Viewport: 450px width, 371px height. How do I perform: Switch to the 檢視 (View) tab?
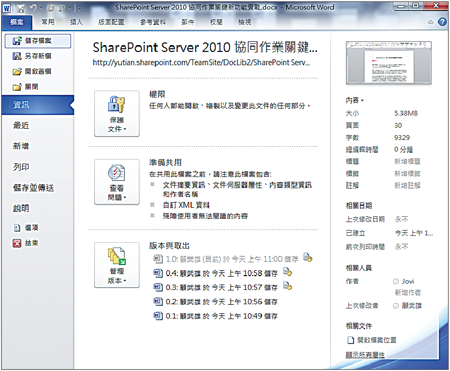[x=244, y=22]
